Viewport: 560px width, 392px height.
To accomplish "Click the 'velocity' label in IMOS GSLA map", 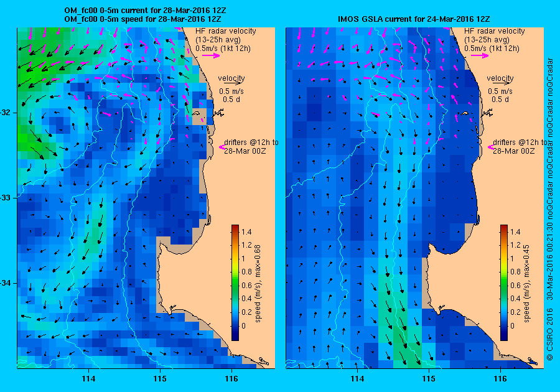I will point(500,78).
